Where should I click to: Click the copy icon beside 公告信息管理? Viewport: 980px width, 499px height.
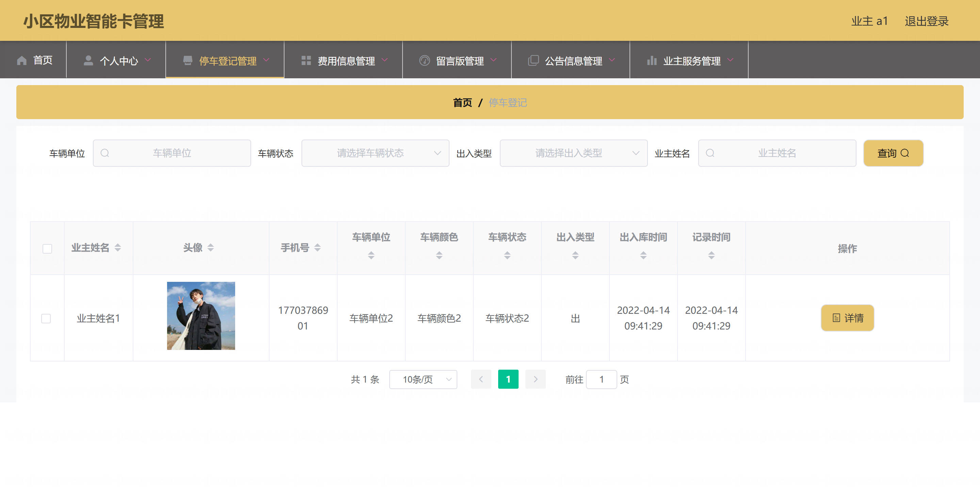[x=533, y=61]
